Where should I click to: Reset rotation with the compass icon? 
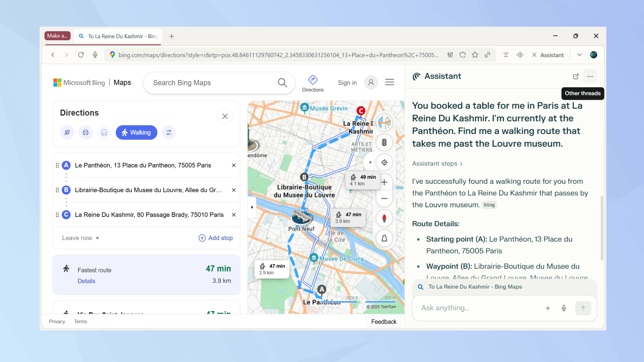pyautogui.click(x=384, y=218)
